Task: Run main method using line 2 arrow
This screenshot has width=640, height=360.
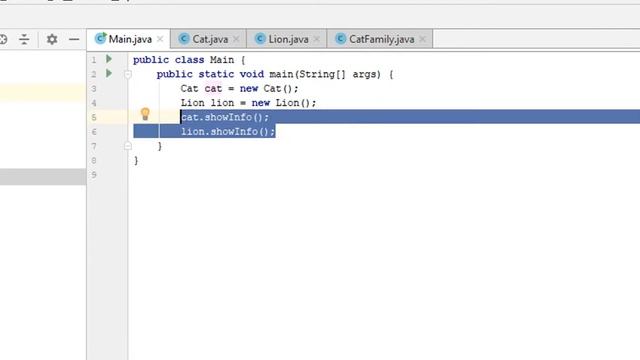Action: click(x=109, y=73)
